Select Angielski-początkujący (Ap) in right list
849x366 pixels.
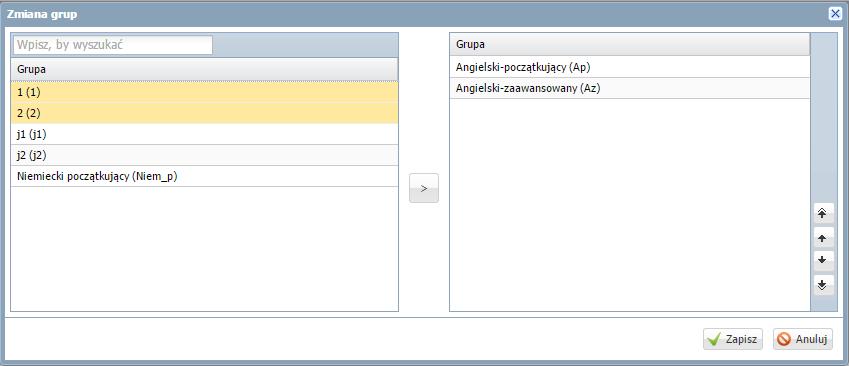[x=630, y=67]
